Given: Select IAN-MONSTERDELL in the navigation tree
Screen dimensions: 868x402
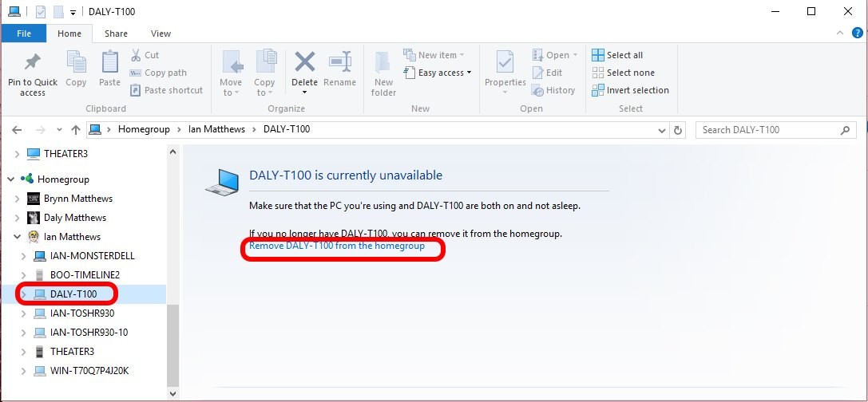Looking at the screenshot, I should pyautogui.click(x=92, y=256).
